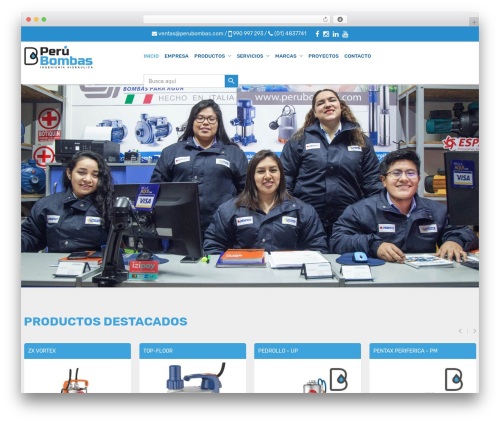The image size is (500, 423).
Task: Click the Pedrollo UP pump image
Action: (x=314, y=386)
